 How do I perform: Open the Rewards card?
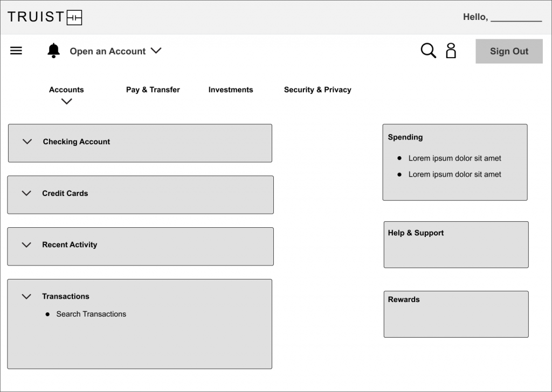pos(456,314)
